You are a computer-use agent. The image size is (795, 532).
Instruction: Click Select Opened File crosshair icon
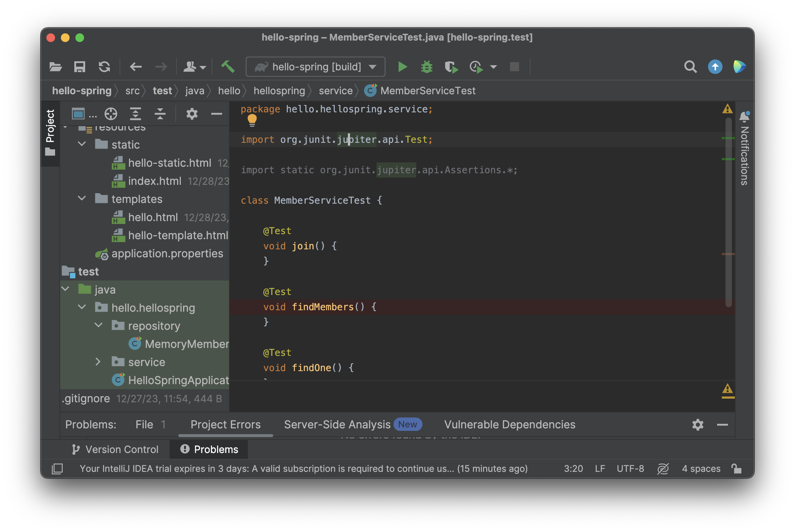111,114
